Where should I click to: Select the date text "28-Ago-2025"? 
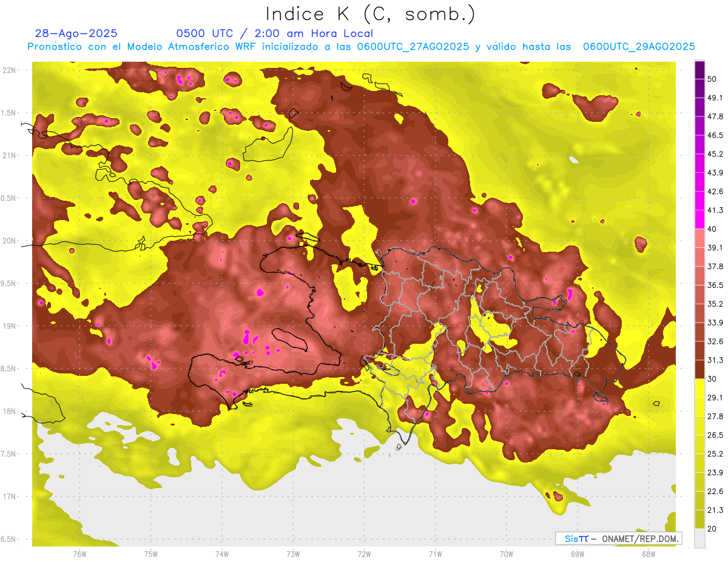point(76,33)
